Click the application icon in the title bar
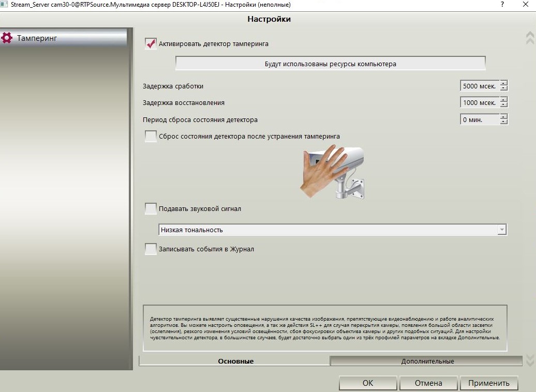The height and width of the screenshot is (392, 536). tap(4, 5)
